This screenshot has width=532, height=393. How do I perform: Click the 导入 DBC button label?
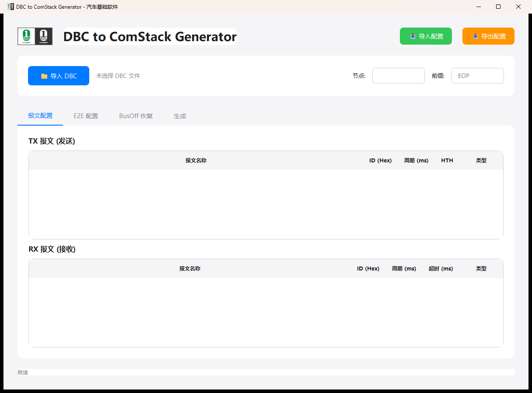pos(63,76)
